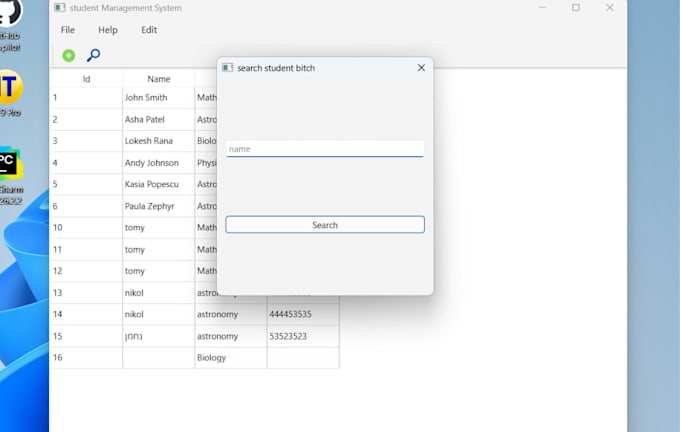Select the tomy cell in row 12
680x432 pixels.
click(159, 271)
